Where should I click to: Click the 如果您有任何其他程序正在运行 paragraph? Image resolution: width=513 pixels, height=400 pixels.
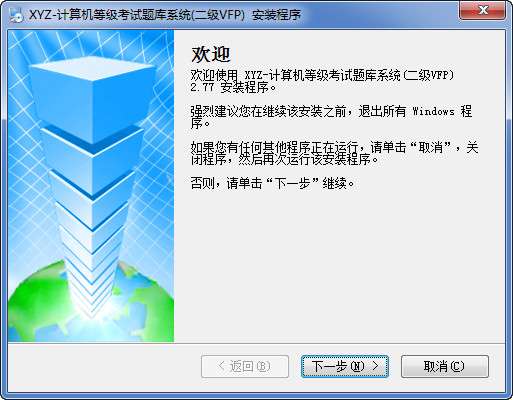334,153
